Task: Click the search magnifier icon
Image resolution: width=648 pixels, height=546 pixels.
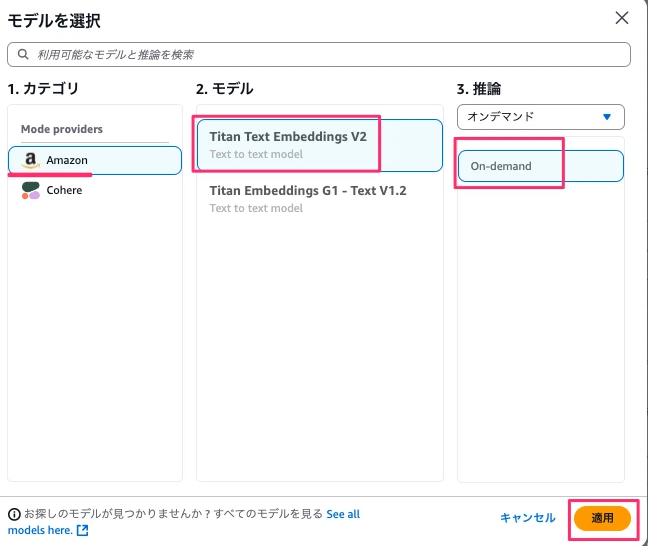Action: 23,54
